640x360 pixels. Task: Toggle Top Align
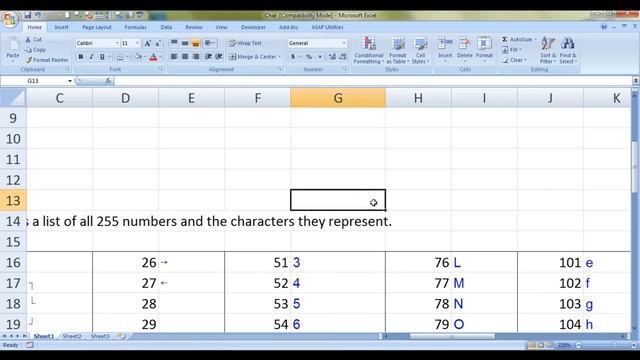coord(174,43)
